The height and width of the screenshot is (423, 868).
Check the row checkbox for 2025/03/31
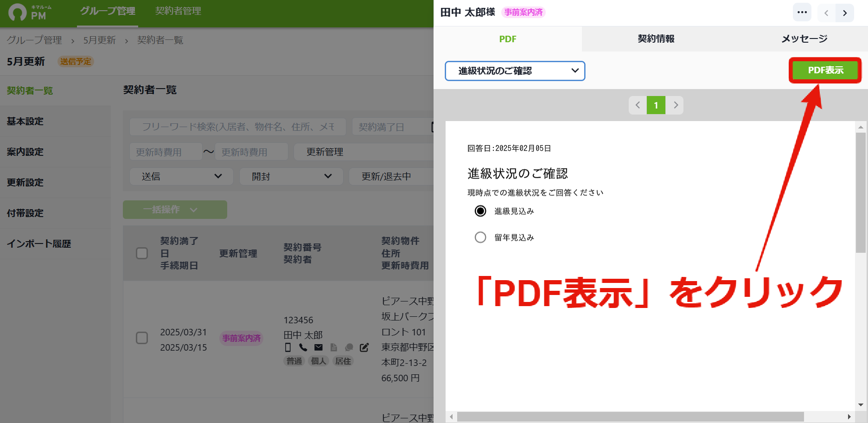pyautogui.click(x=142, y=338)
